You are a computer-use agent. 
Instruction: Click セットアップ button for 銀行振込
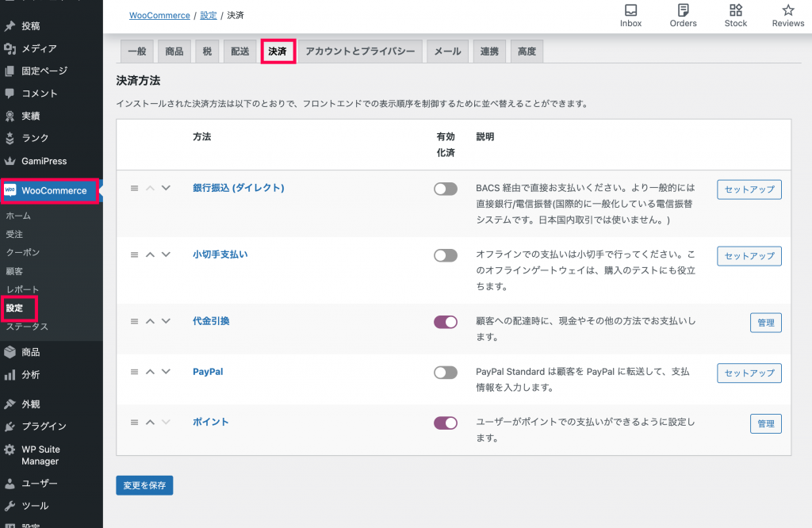pos(749,189)
